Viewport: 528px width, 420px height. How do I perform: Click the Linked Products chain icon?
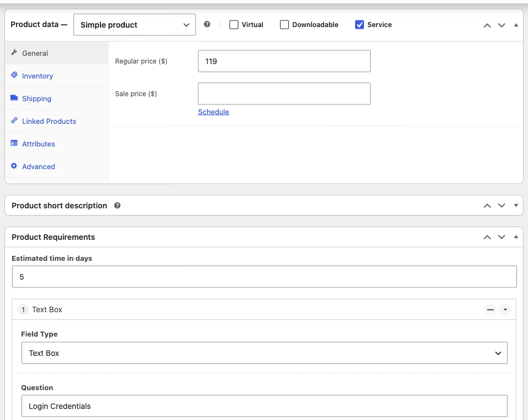14,120
